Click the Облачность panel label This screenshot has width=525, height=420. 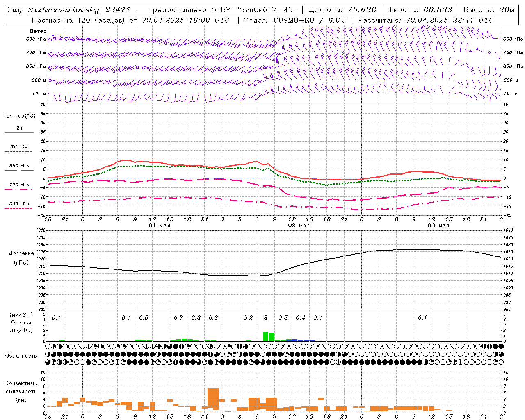[21, 356]
